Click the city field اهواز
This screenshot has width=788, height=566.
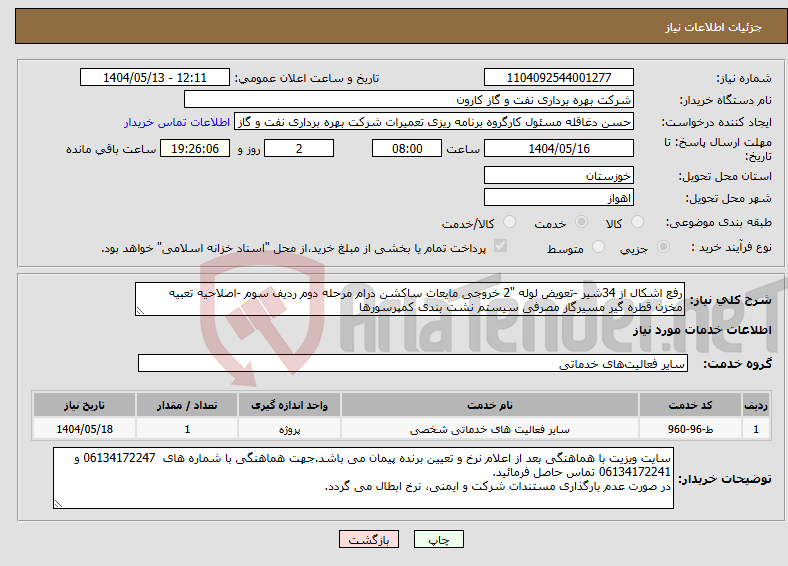(x=558, y=198)
